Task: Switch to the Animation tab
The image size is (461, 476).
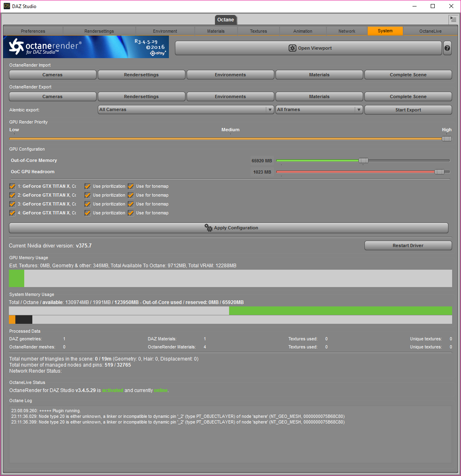Action: click(x=303, y=31)
